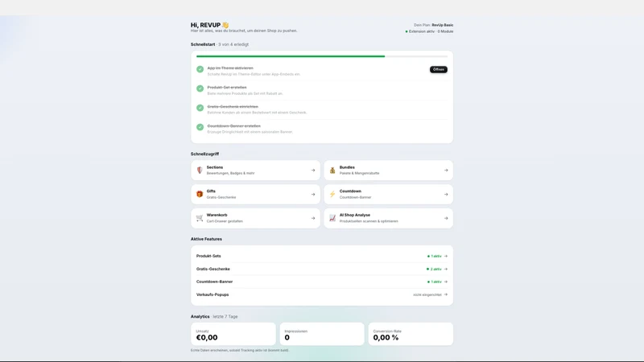Image resolution: width=644 pixels, height=362 pixels.
Task: Click arrow in Countdown-Banner row
Action: 446,282
